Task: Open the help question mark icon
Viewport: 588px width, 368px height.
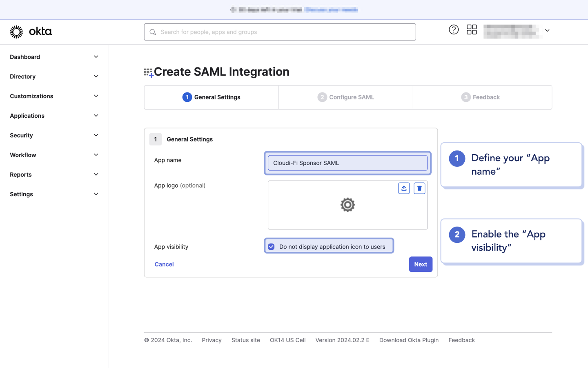Action: [x=454, y=29]
